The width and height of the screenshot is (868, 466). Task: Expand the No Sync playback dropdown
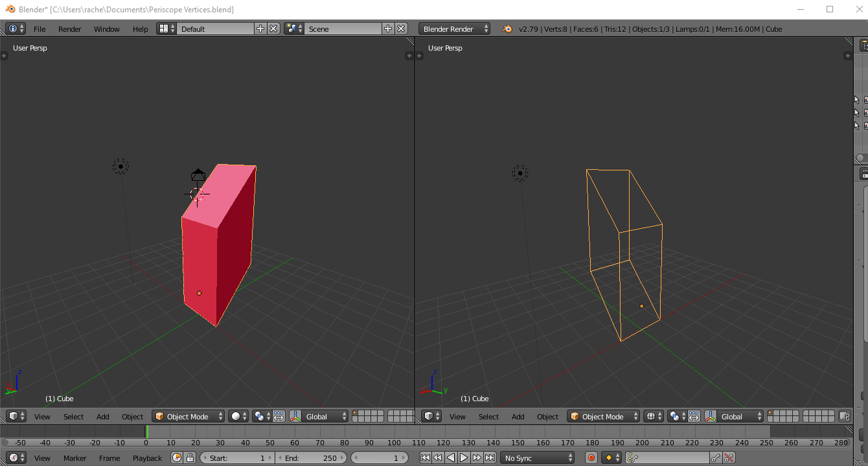[x=538, y=458]
